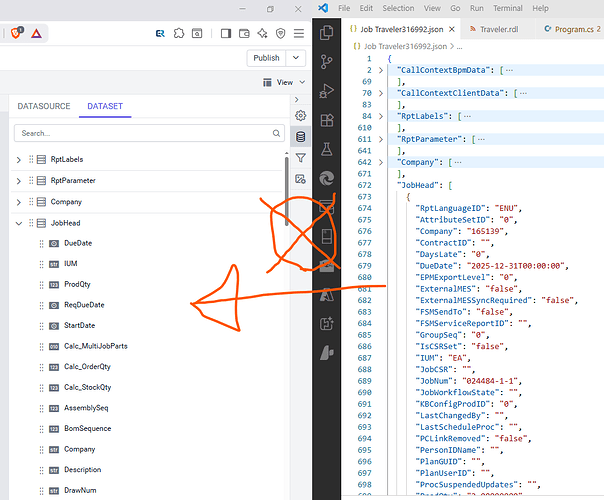604x500 pixels.
Task: Toggle the browser sidebar panel
Action: pyautogui.click(x=226, y=34)
